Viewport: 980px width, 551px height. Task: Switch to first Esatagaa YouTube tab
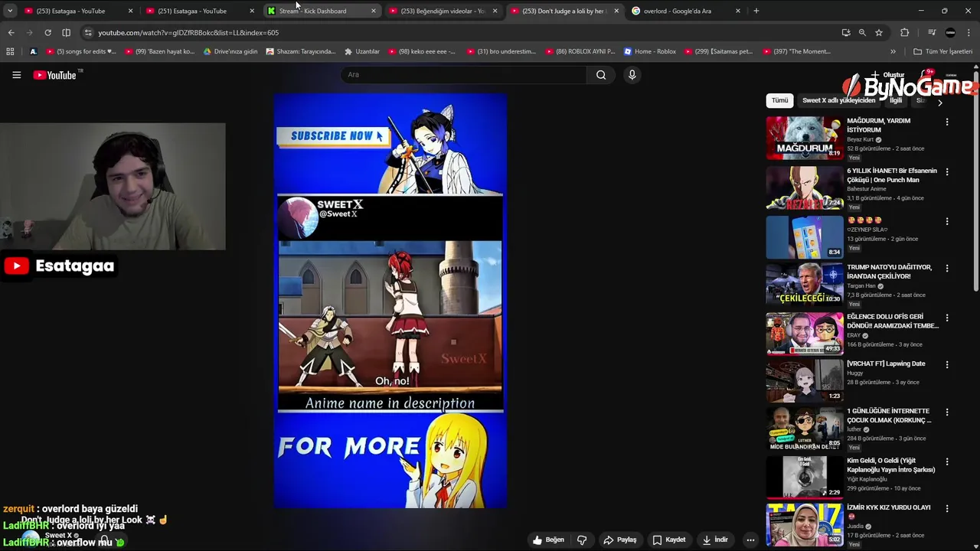(x=77, y=11)
